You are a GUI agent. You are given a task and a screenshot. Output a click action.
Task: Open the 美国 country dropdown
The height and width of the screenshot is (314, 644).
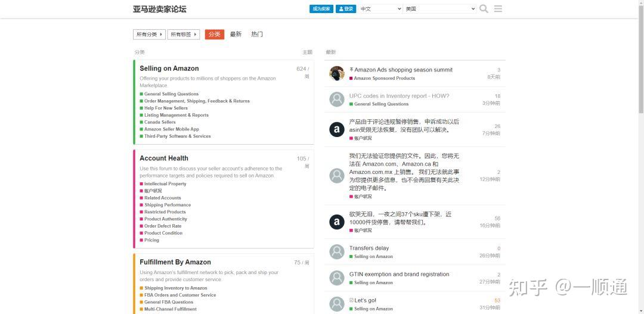click(440, 8)
